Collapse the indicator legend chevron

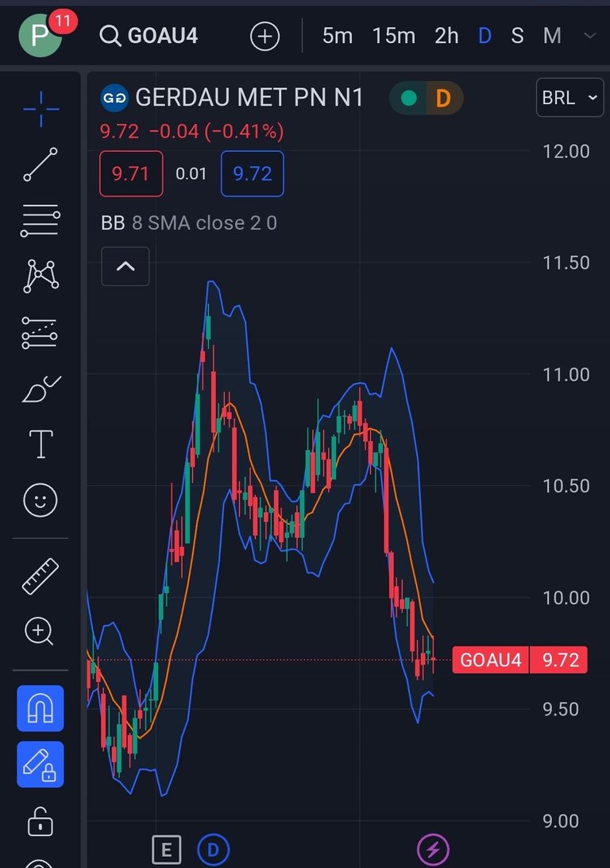(125, 266)
